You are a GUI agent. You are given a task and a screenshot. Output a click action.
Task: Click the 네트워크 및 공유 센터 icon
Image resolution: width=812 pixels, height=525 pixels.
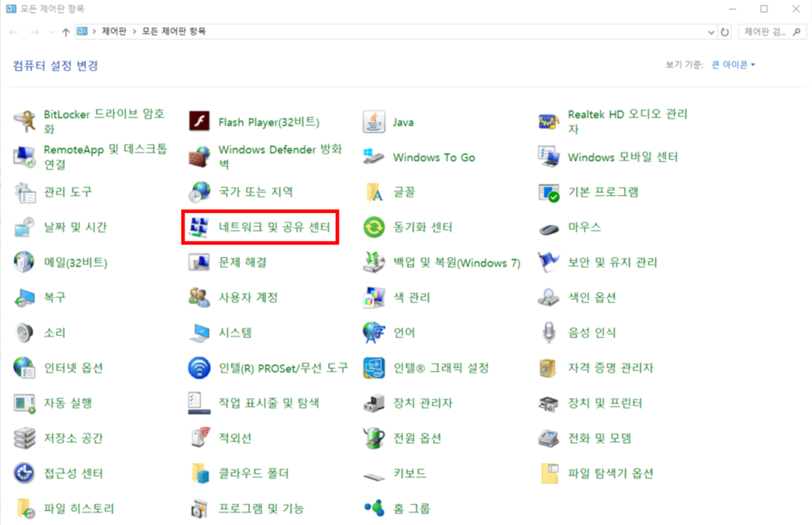pos(200,227)
